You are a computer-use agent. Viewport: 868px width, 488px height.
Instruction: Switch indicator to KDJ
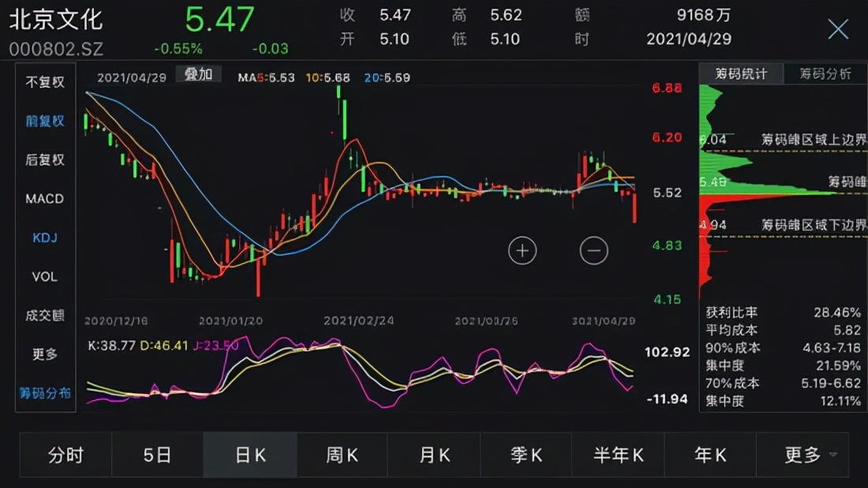click(45, 238)
